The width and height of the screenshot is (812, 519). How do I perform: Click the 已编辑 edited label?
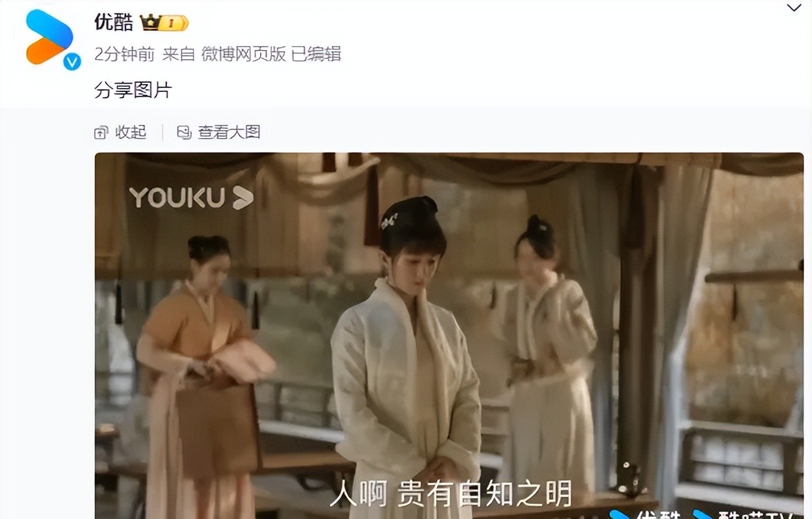316,54
